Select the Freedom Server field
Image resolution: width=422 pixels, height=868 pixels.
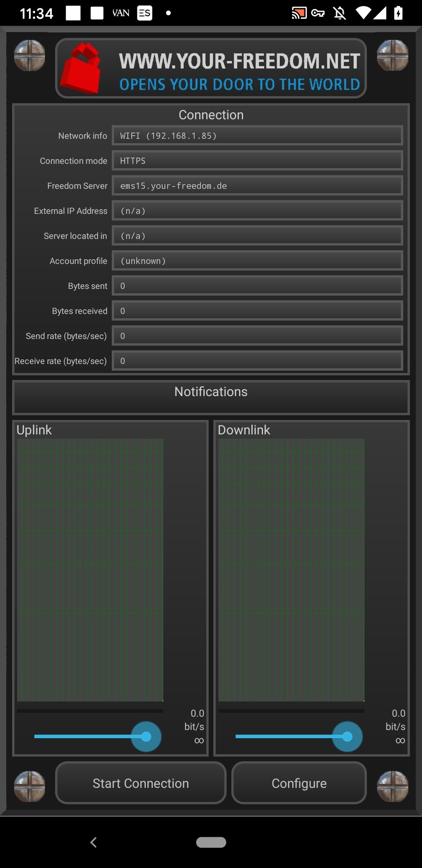[x=257, y=186]
